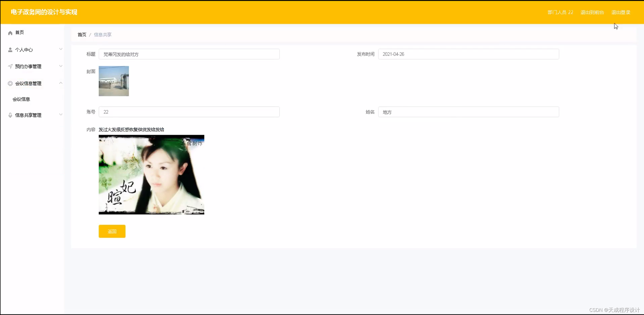Click the paper-plane icon for 预约办事管理
Screen dimensions: 644x315
tap(10, 66)
